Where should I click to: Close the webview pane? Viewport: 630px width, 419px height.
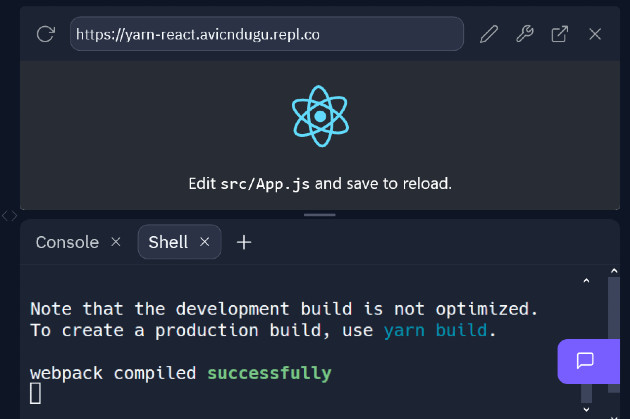595,34
